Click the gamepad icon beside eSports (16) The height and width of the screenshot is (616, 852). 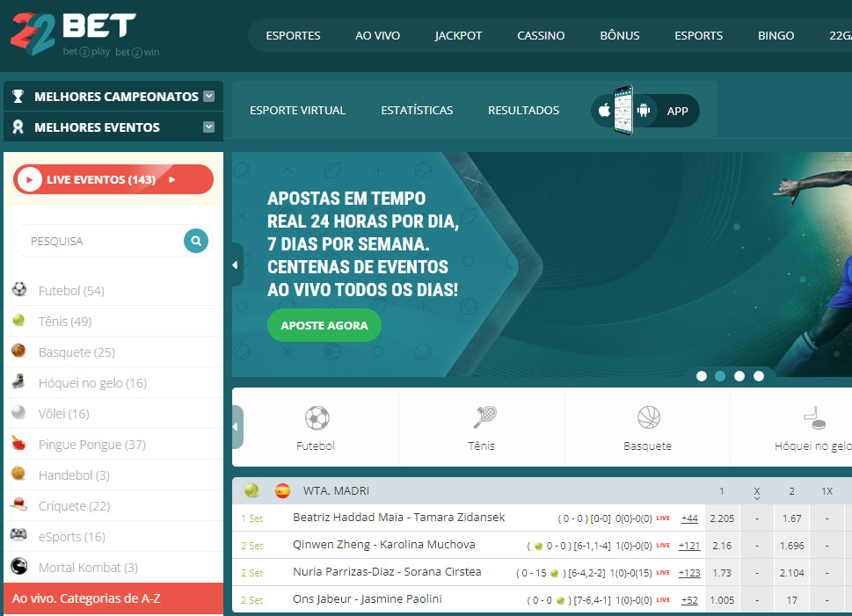18,535
